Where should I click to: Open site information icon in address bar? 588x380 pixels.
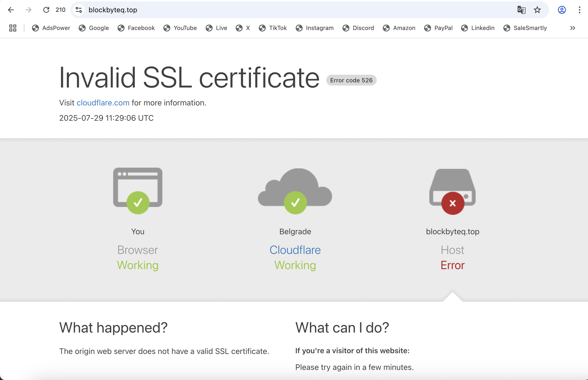point(79,10)
